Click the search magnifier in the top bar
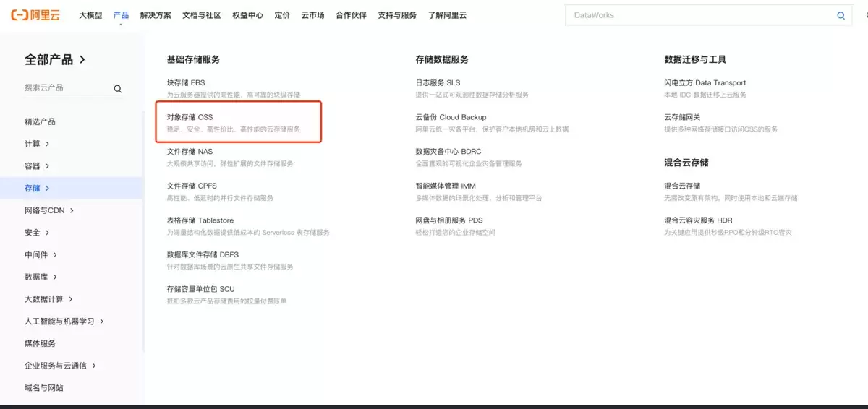 [841, 15]
